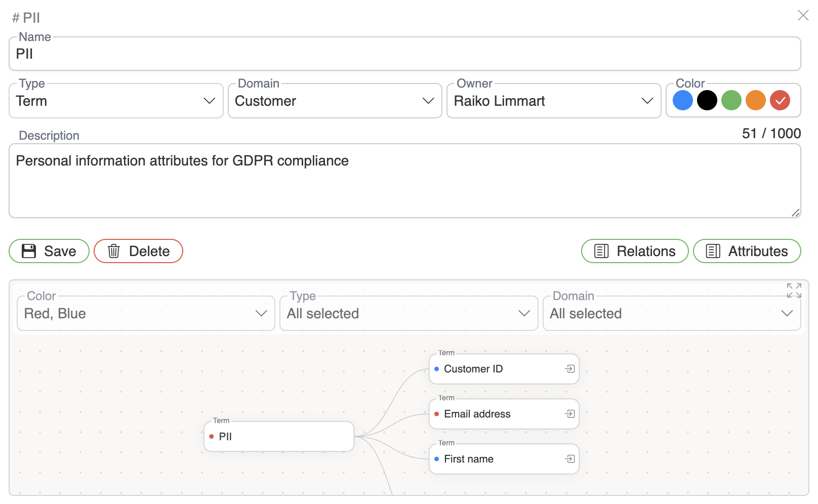Delete the PII term

click(x=138, y=251)
